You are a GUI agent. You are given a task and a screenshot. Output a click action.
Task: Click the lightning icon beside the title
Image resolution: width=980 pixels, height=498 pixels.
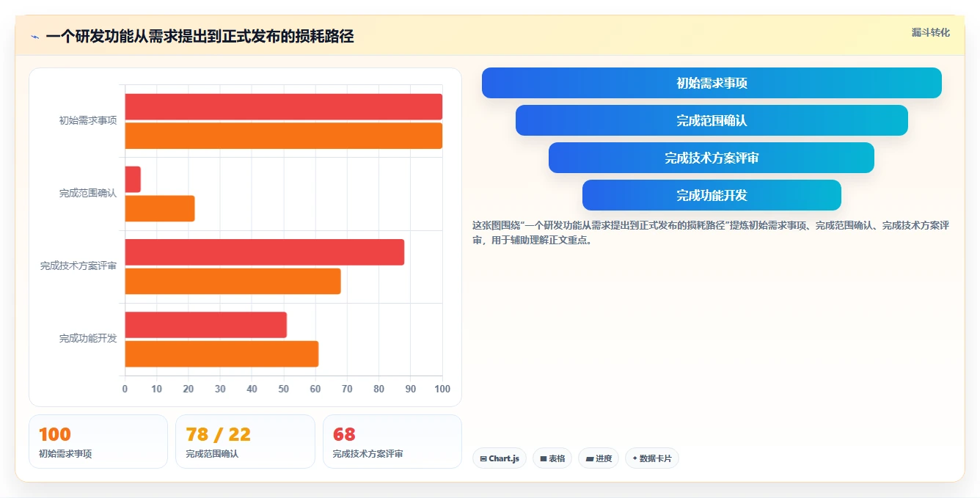point(34,37)
